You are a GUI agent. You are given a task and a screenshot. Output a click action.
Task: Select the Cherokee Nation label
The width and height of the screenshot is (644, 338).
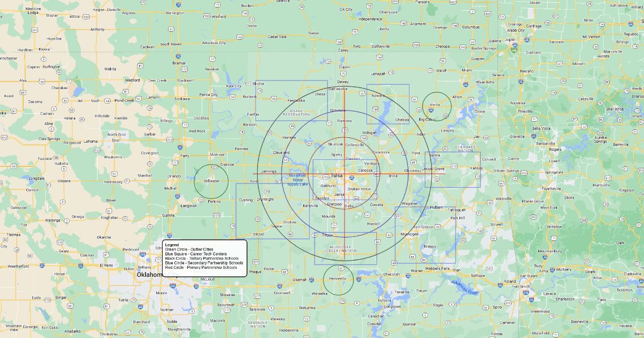coord(465,148)
